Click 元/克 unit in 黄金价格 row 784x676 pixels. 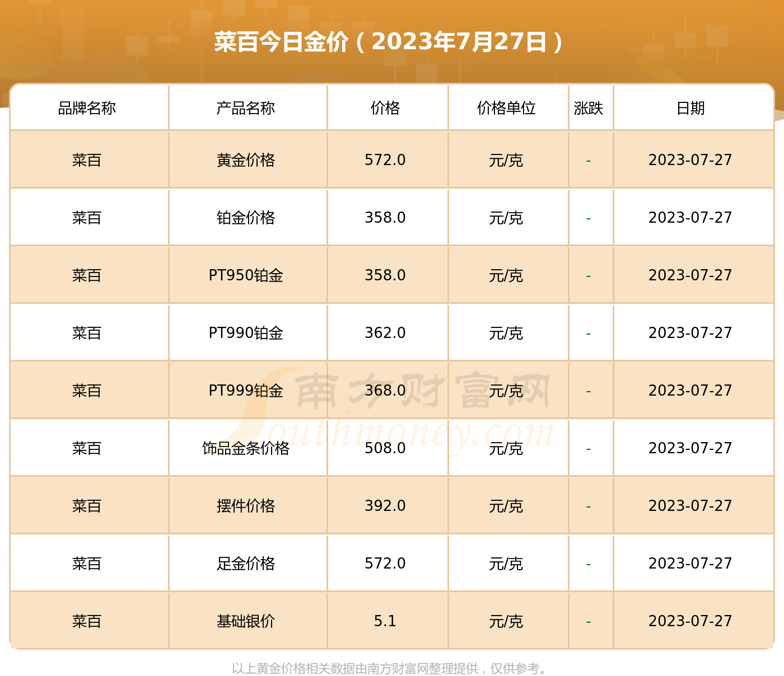(x=506, y=161)
